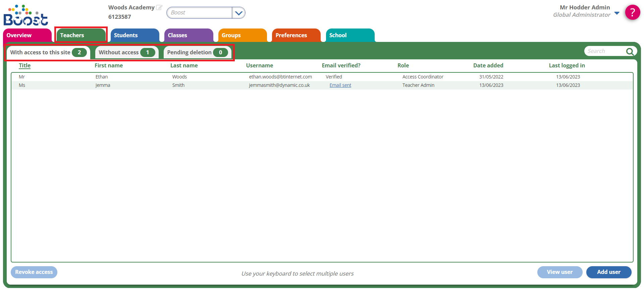Click the Add user button

[608, 272]
